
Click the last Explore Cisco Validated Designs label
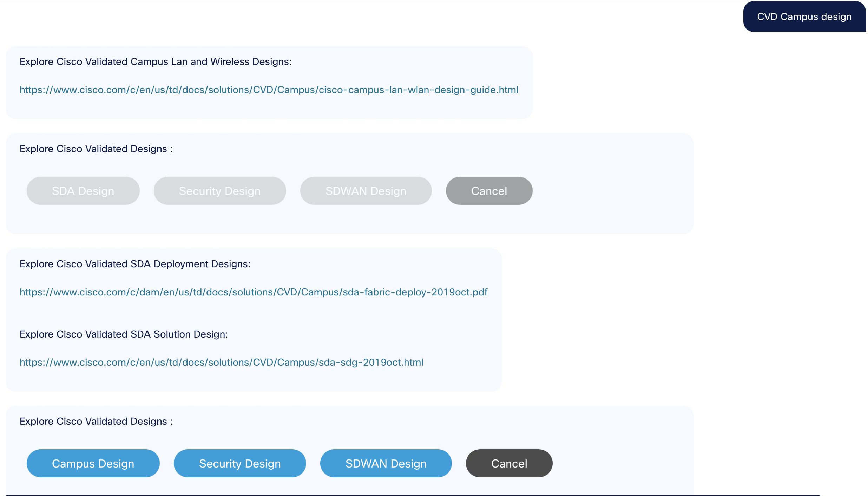coord(96,422)
